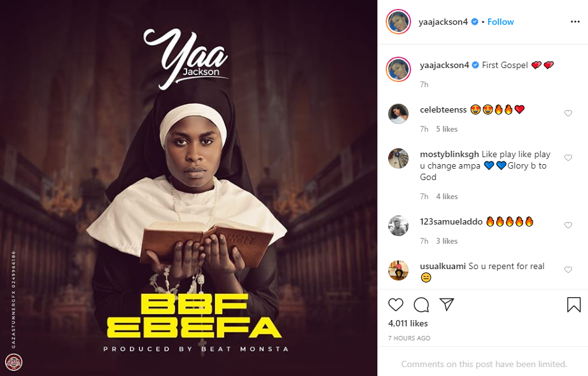Screen dimensions: 588x376
Task: Visit mostyblinksgh profile via username
Action: tap(449, 154)
